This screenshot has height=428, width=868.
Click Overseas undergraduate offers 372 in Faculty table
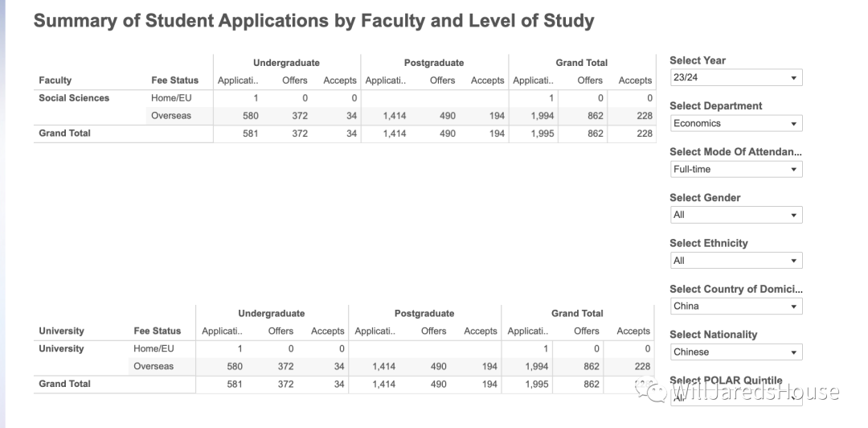pyautogui.click(x=300, y=116)
